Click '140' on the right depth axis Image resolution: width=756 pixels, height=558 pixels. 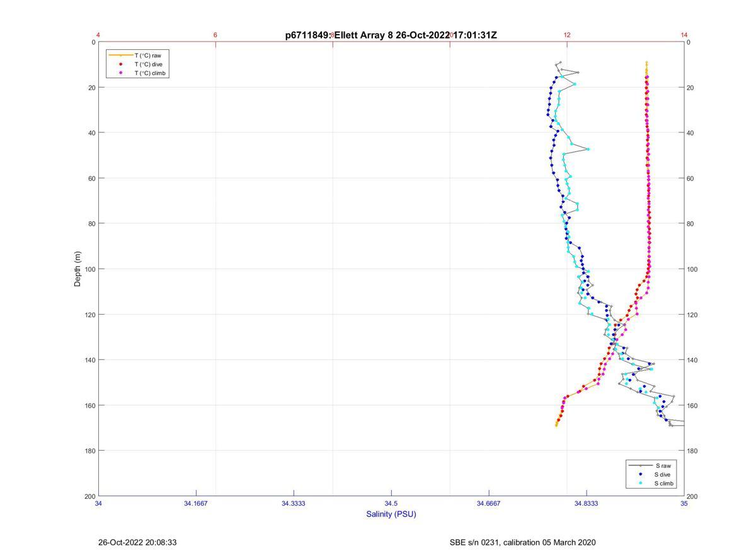click(x=692, y=360)
